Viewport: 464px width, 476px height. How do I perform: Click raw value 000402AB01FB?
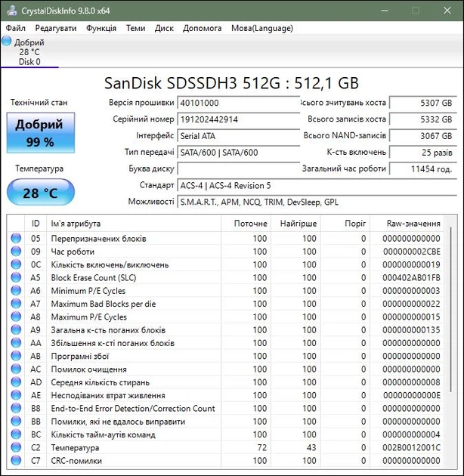tap(411, 278)
